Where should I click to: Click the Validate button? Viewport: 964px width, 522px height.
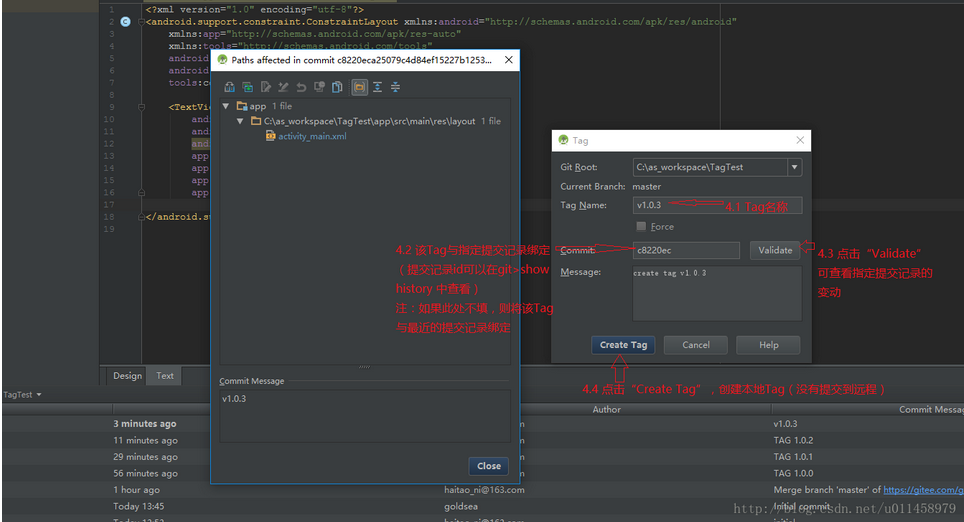pyautogui.click(x=774, y=251)
